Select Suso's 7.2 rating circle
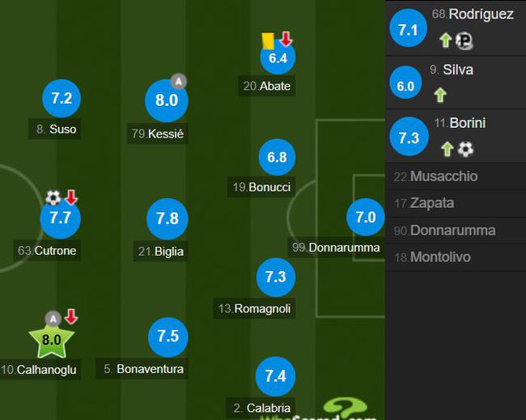 click(62, 98)
